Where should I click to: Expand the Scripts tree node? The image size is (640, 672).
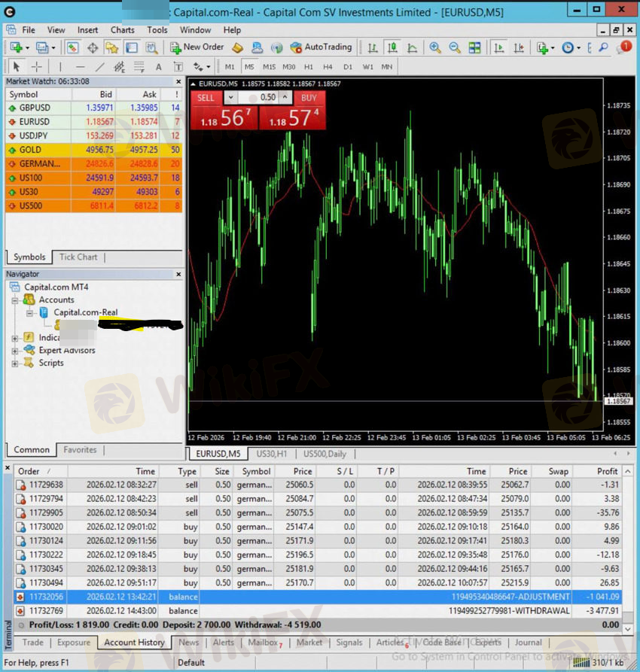pos(16,363)
